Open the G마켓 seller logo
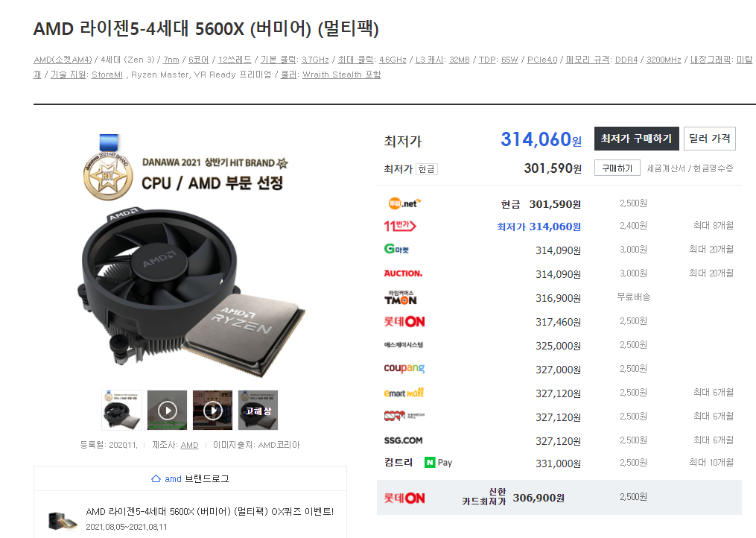 click(396, 249)
